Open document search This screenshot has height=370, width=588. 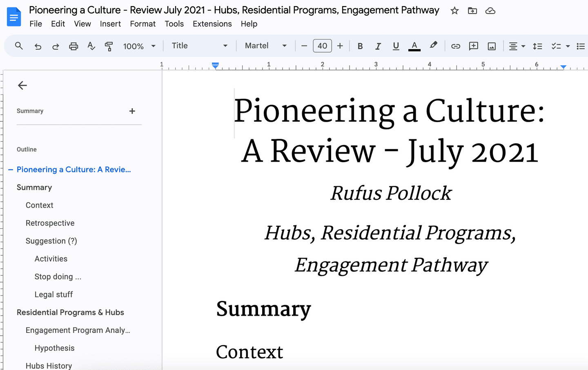(x=19, y=46)
